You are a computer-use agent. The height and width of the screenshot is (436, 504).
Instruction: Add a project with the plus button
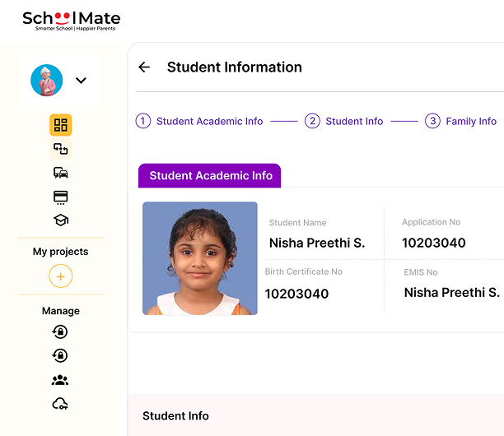point(60,276)
